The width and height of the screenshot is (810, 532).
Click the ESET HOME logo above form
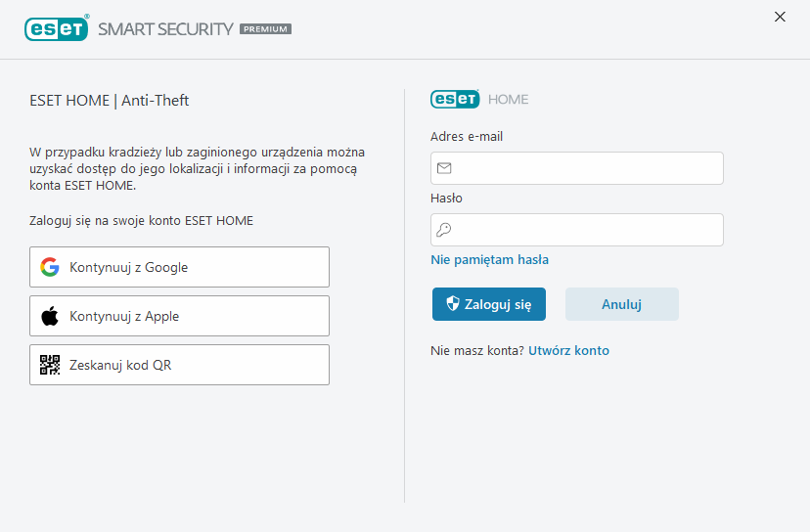pyautogui.click(x=456, y=99)
